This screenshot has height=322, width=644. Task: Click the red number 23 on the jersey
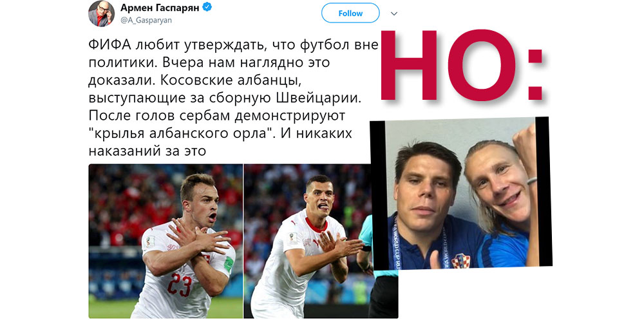(179, 285)
